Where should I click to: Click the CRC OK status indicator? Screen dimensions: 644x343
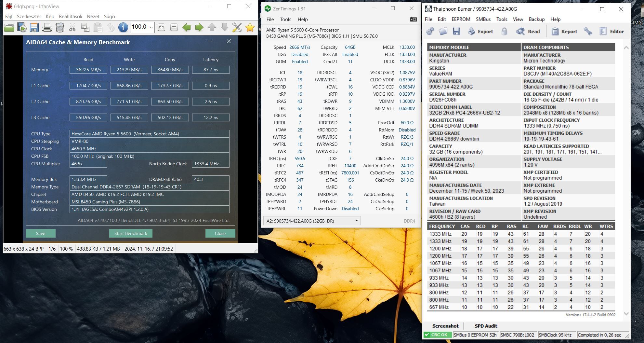click(x=437, y=335)
